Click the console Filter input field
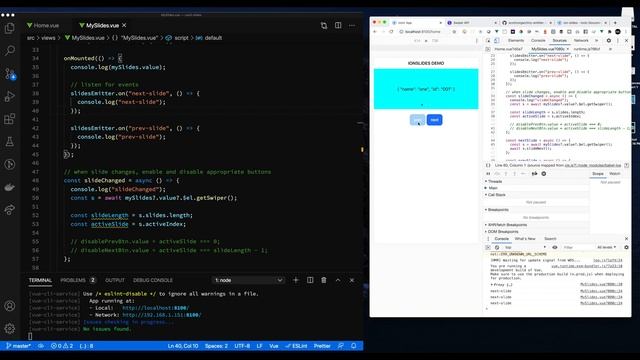Screen dimensions: 640x360 tap(578, 247)
